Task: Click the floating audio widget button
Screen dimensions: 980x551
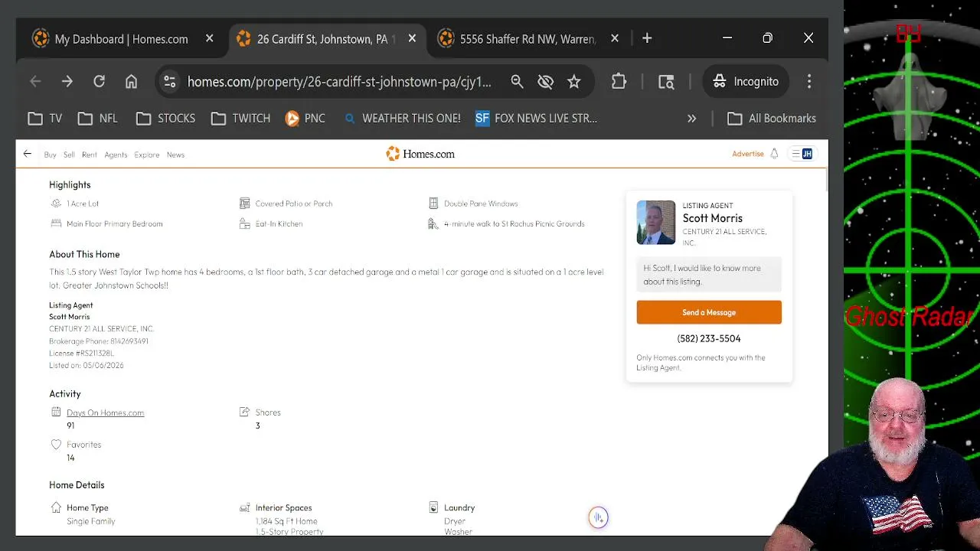Action: 598,518
